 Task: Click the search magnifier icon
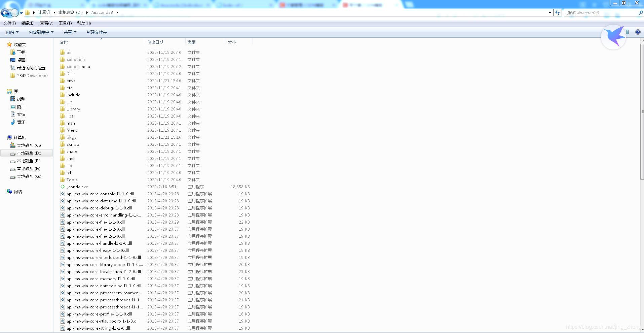point(641,13)
